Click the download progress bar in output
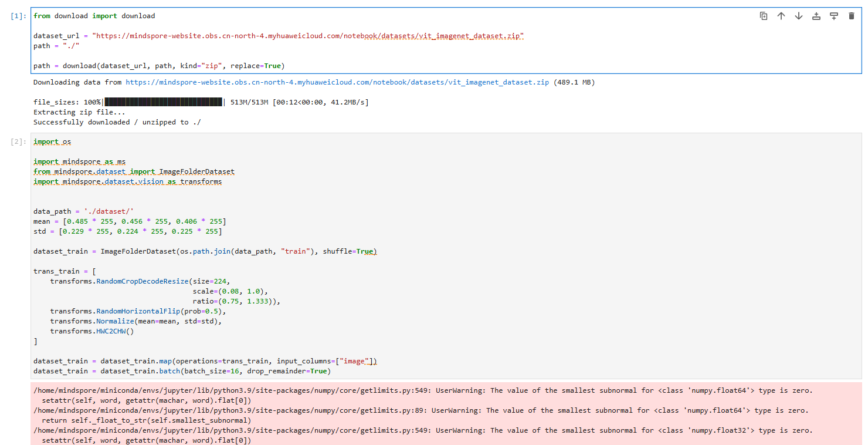 pos(163,102)
